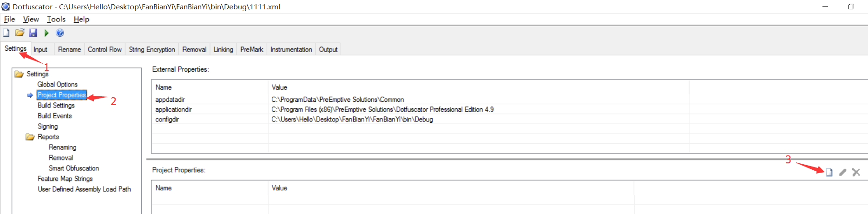Switch to the String Encryption tab

[151, 49]
